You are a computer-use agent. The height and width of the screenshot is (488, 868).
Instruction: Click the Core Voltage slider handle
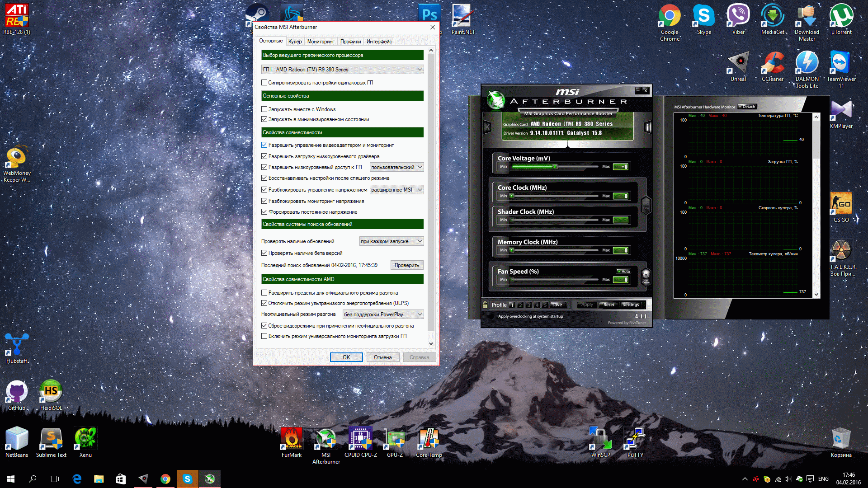(x=555, y=167)
